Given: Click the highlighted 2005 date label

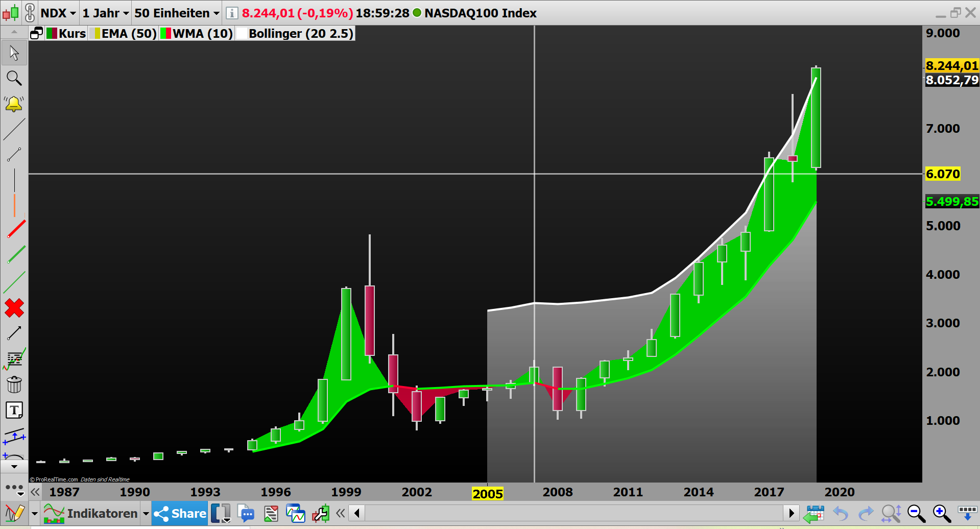Looking at the screenshot, I should click(x=488, y=493).
